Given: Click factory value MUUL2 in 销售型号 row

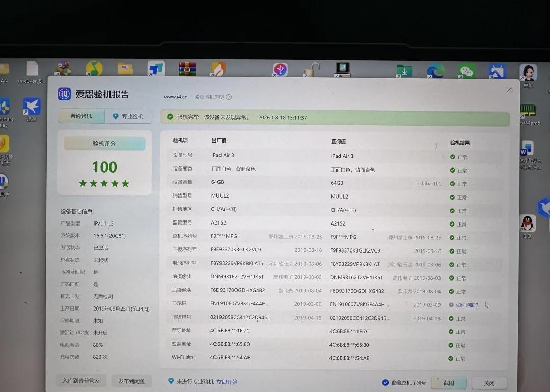Looking at the screenshot, I should point(220,195).
